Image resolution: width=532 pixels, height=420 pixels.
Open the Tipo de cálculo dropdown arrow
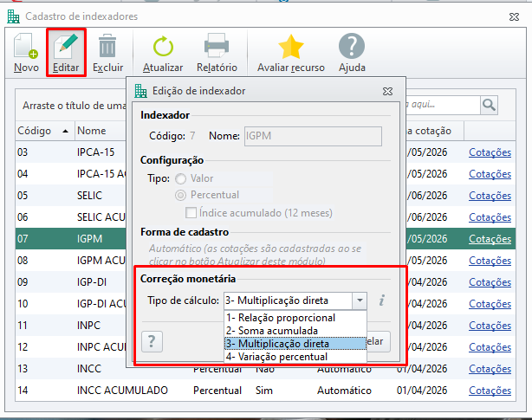[360, 300]
